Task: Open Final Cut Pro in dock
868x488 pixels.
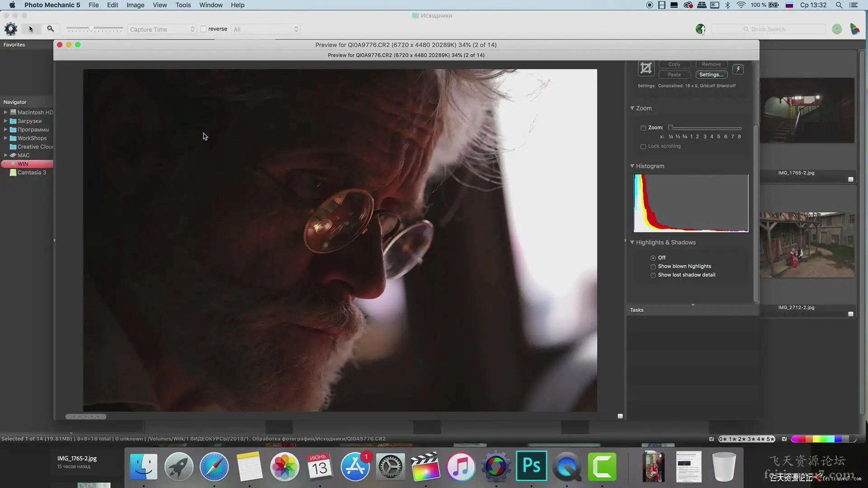Action: pos(425,466)
